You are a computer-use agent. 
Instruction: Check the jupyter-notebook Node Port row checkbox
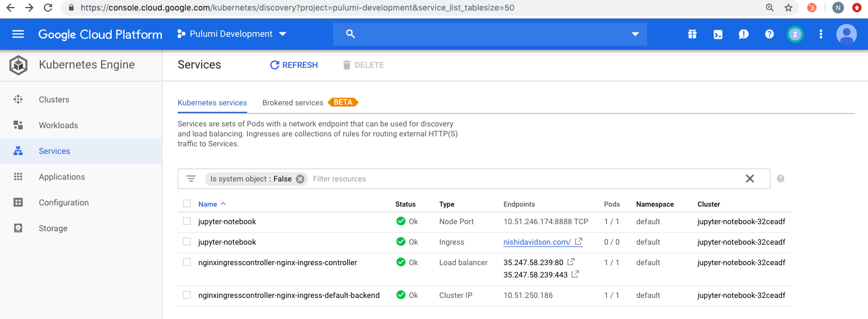(186, 221)
